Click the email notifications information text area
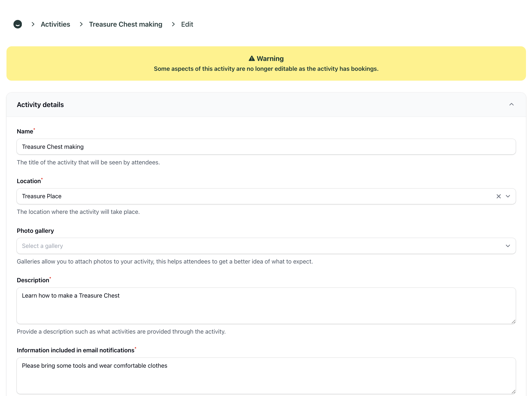 click(x=266, y=376)
